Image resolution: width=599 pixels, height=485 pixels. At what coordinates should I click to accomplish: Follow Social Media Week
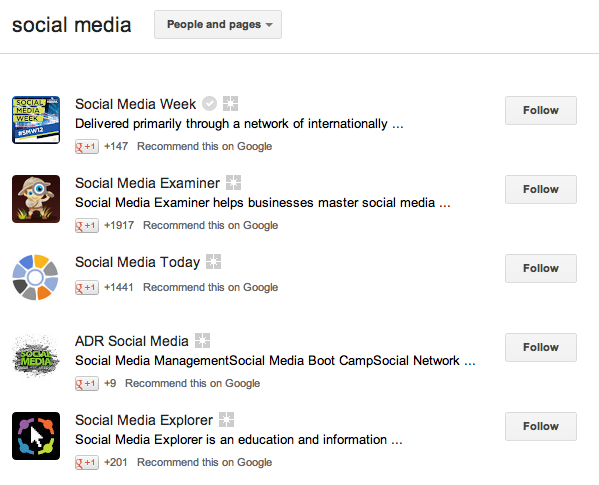[x=541, y=110]
